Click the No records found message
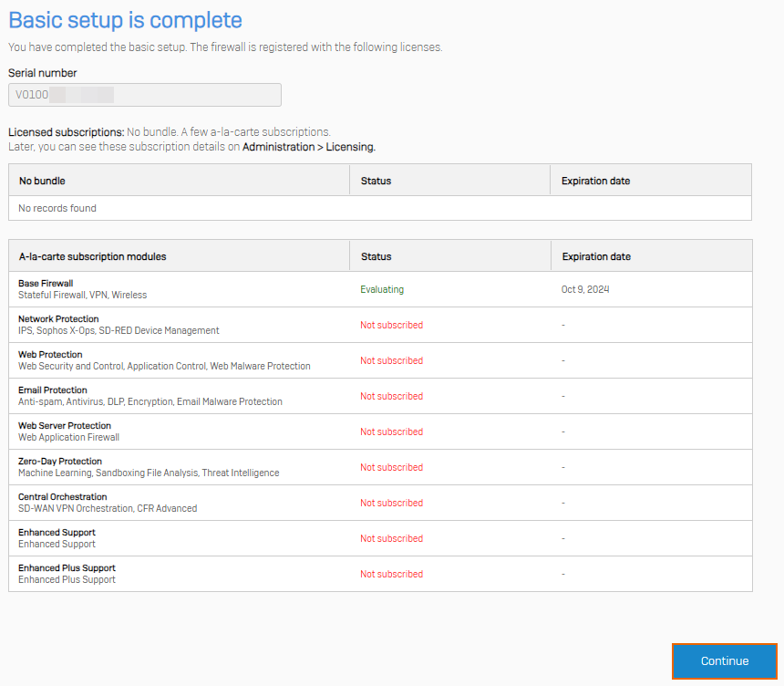 57,208
